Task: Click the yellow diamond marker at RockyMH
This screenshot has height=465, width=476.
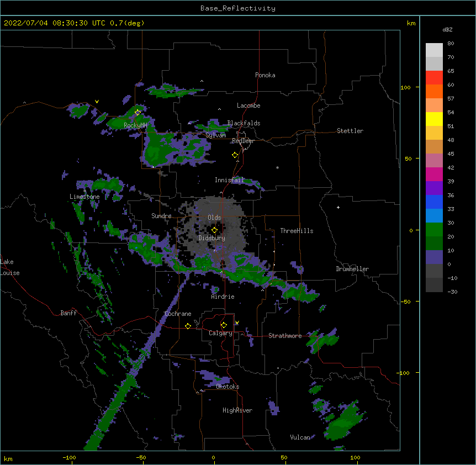Action: coord(137,113)
